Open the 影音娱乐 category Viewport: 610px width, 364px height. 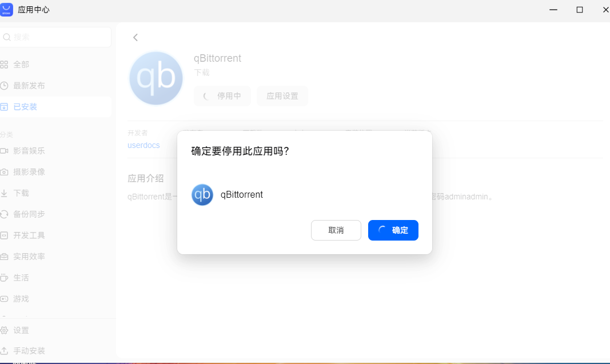(x=54, y=150)
